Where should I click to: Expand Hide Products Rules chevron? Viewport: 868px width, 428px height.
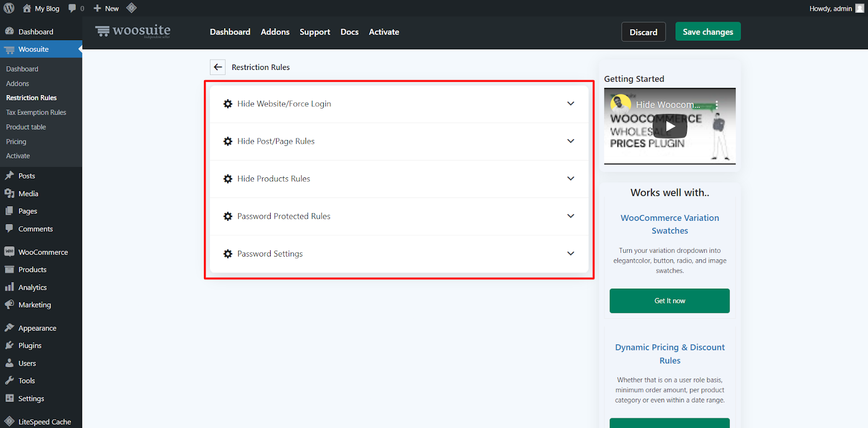[x=571, y=178]
